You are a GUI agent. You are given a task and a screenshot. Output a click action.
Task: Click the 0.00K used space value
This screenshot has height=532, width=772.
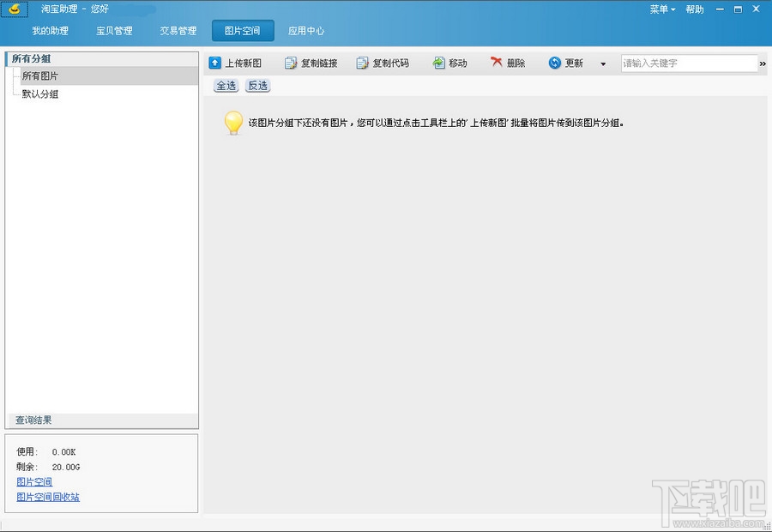(x=64, y=451)
